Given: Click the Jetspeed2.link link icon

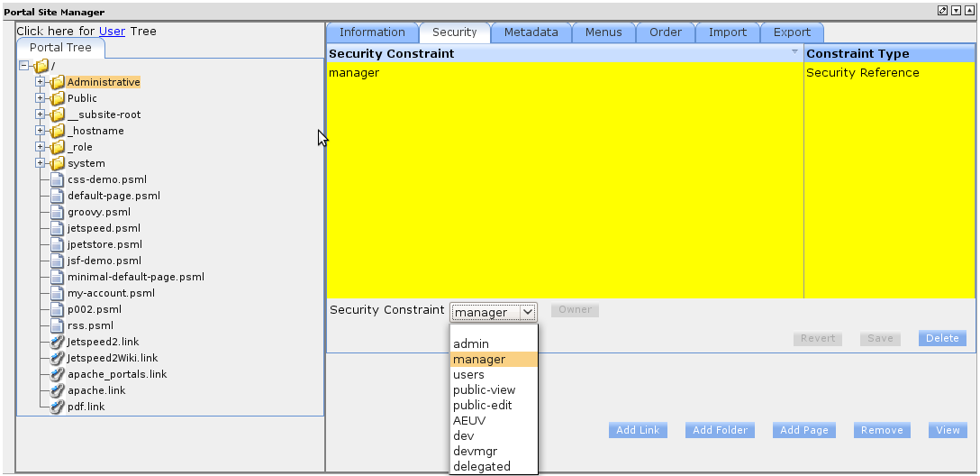Looking at the screenshot, I should click(58, 342).
